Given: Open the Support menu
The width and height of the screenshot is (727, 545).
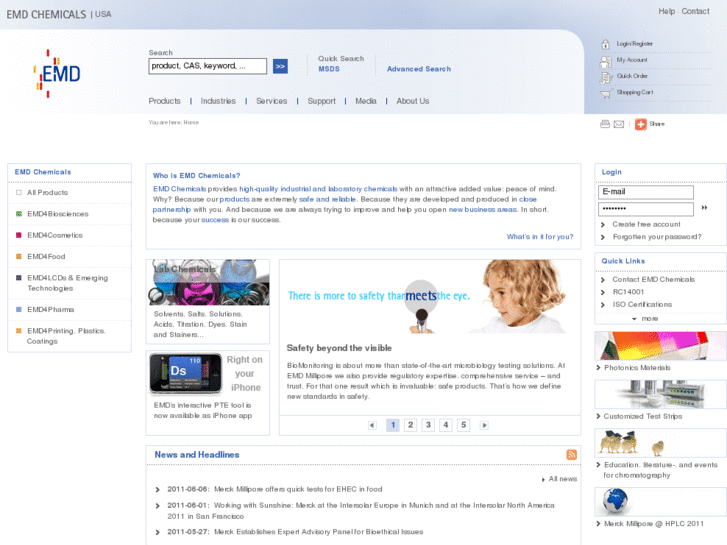Looking at the screenshot, I should coord(321,101).
